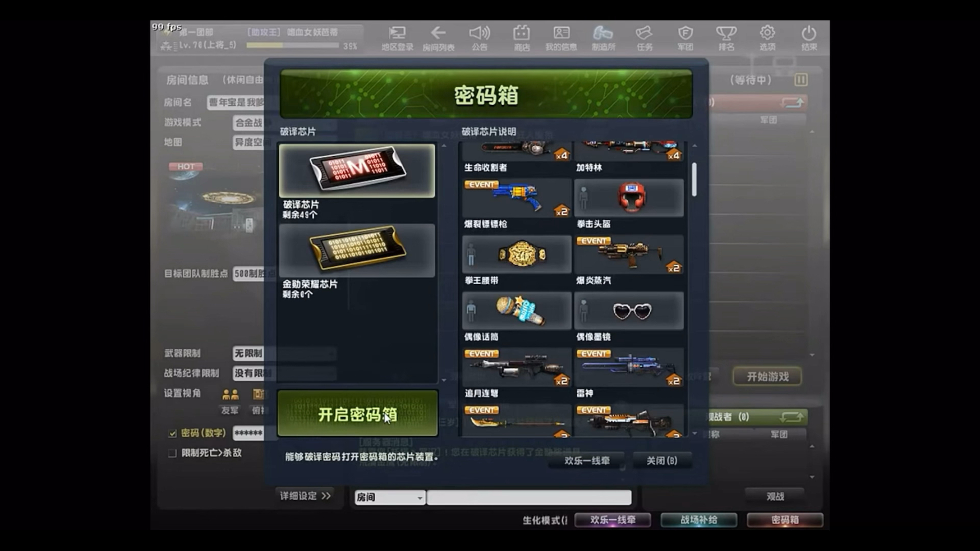Click the 偶像话筒 microphone item
Image resolution: width=980 pixels, height=551 pixels.
tap(517, 311)
